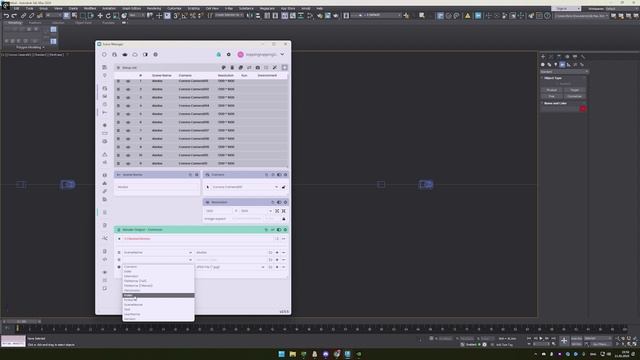Screen dimensions: 640x360
Task: Click the Target camera button
Action: pyautogui.click(x=575, y=90)
